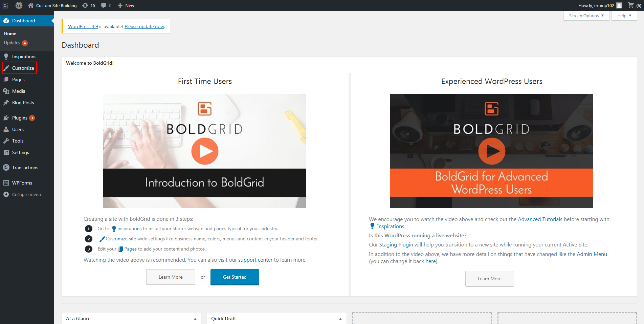The height and width of the screenshot is (324, 644).
Task: Click the Blog Posts pin icon
Action: pos(6,103)
